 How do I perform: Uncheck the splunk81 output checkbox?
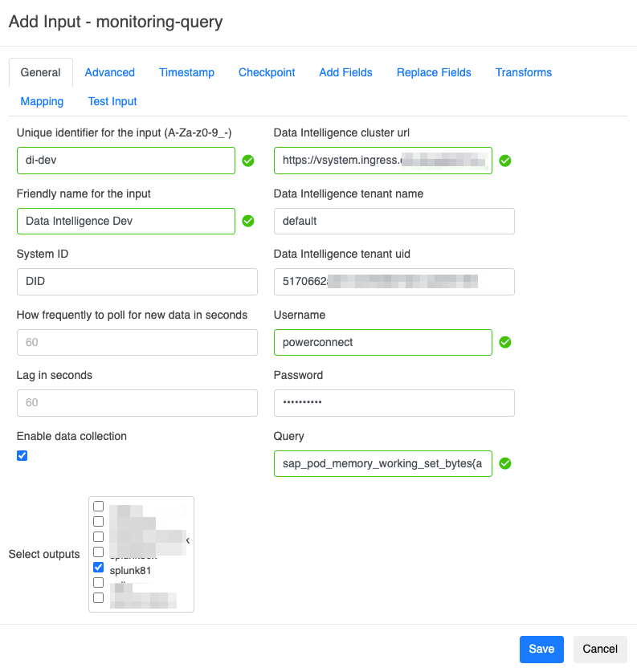(x=99, y=568)
